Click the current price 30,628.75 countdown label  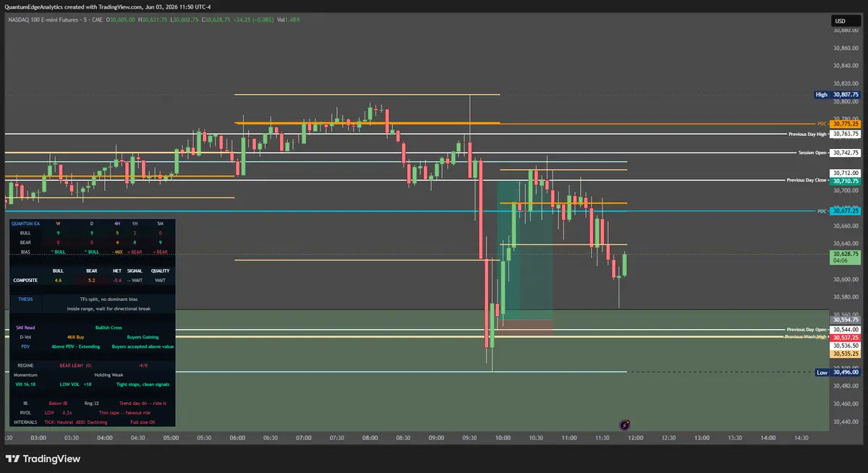845,258
